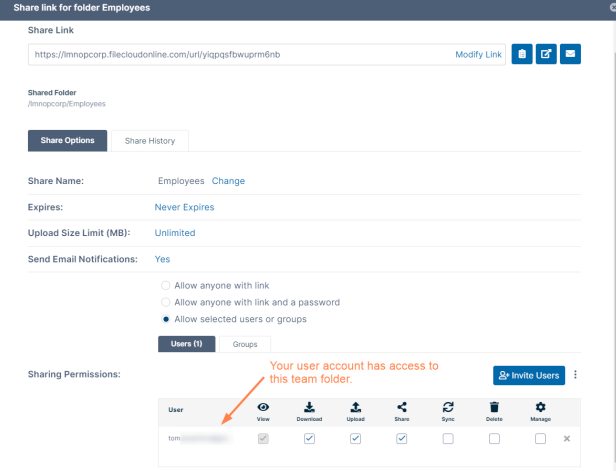Uncheck Download permission for tom
Screen dimensions: 616x471
pos(309,439)
